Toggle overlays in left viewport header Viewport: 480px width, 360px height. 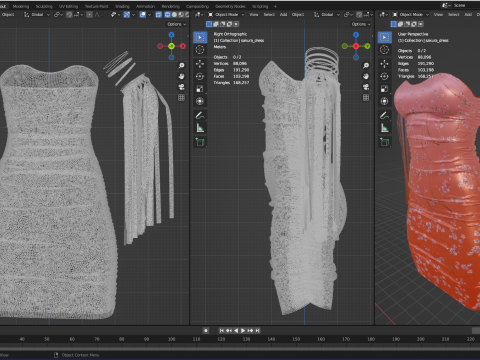pyautogui.click(x=143, y=15)
